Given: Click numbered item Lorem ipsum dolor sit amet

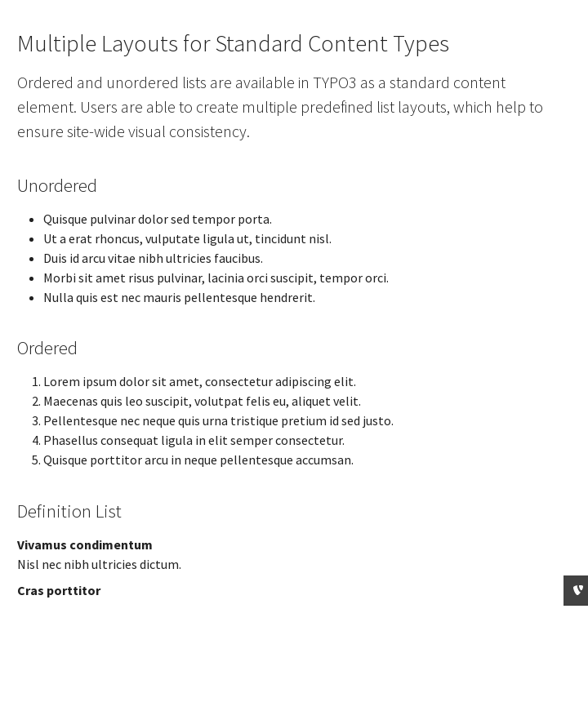Looking at the screenshot, I should pos(199,381).
